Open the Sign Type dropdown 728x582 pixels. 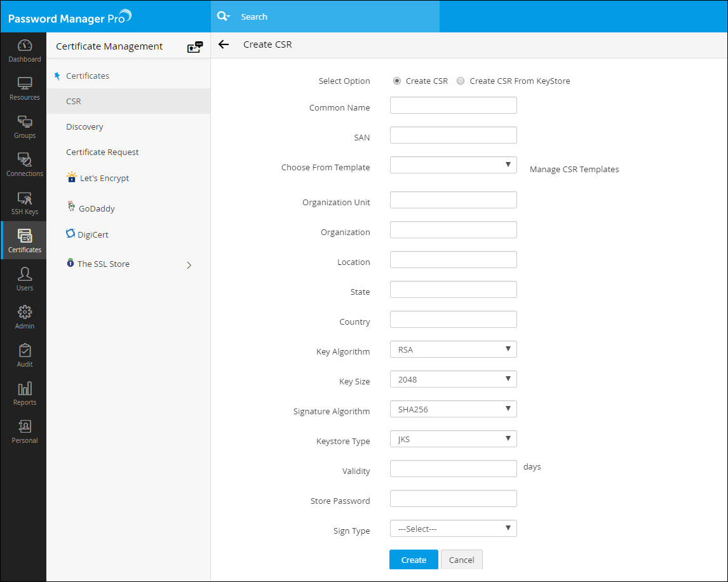coord(453,528)
